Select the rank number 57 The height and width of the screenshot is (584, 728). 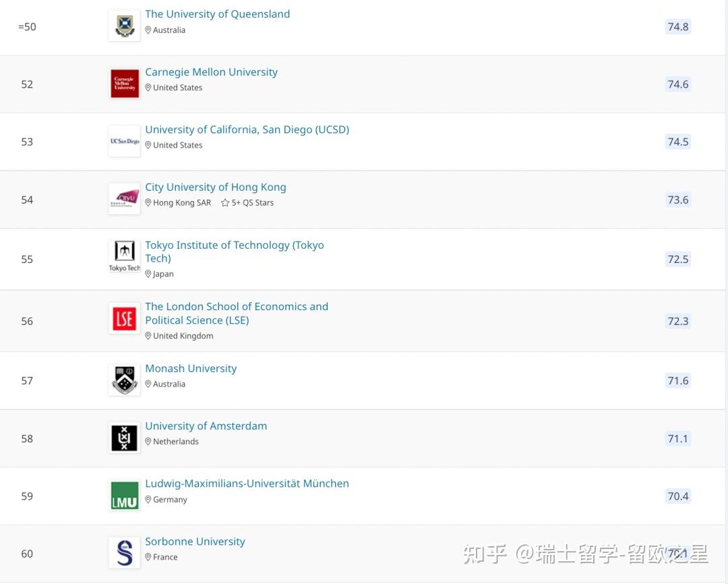27,381
